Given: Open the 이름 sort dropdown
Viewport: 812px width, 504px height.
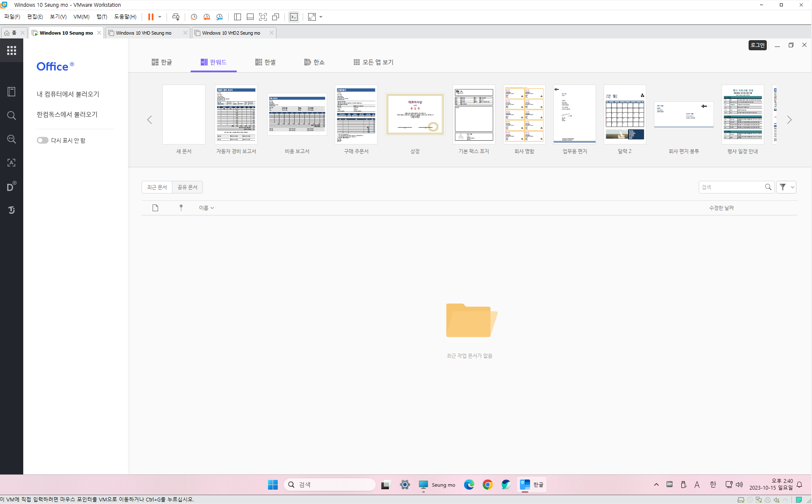Looking at the screenshot, I should 206,208.
